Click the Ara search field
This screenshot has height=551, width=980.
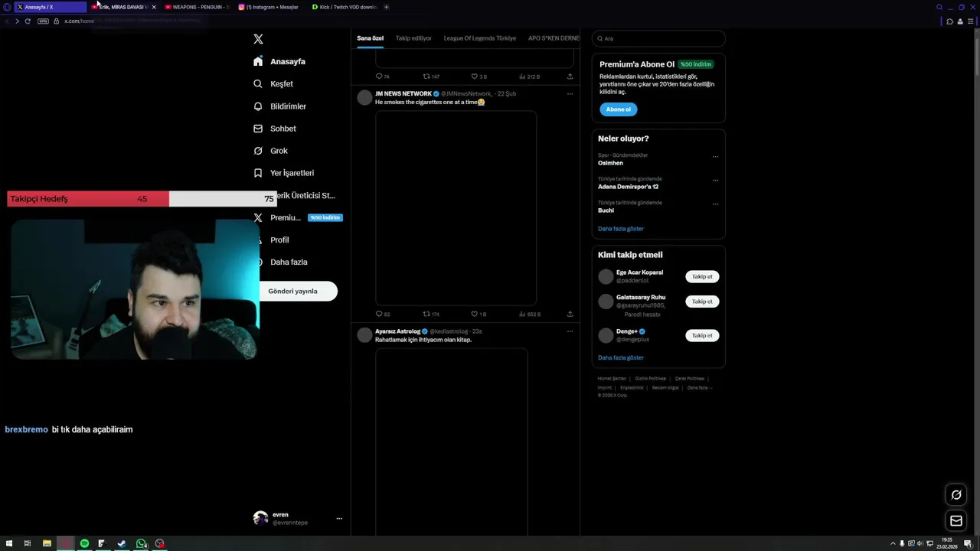coord(658,38)
